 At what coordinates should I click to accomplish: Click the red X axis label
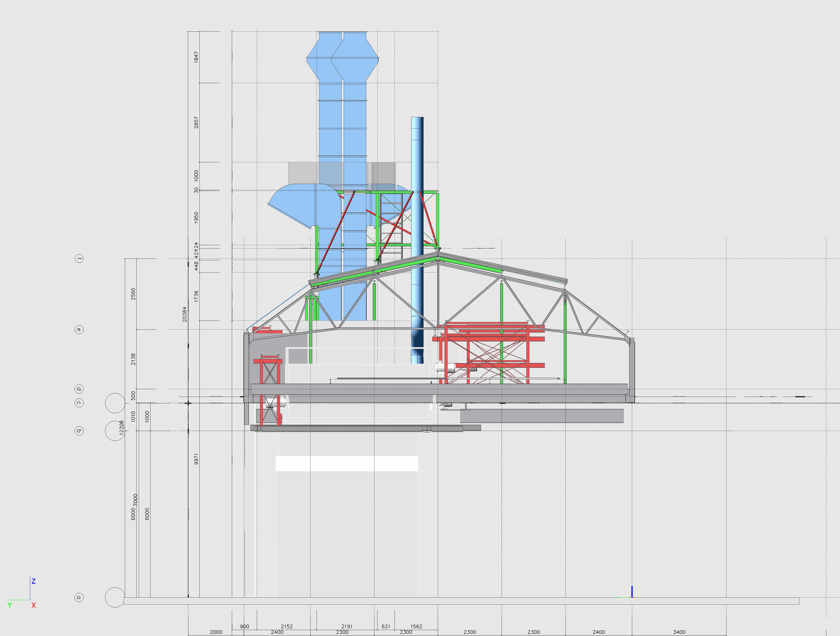[x=33, y=605]
